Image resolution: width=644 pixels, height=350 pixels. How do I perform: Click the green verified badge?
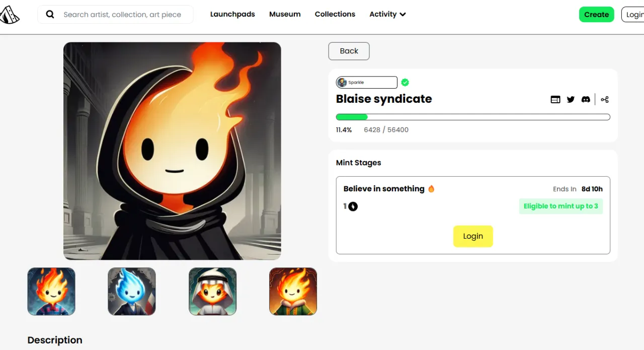click(x=405, y=83)
